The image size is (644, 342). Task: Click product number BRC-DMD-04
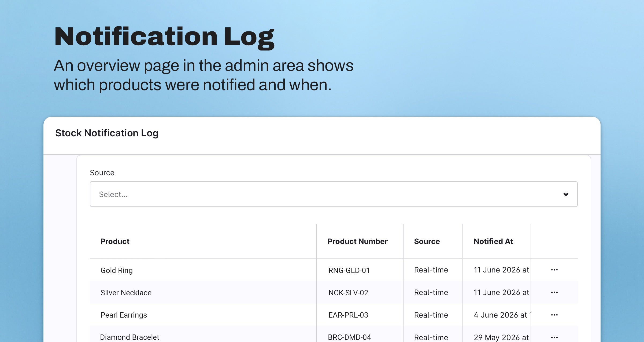click(x=349, y=337)
